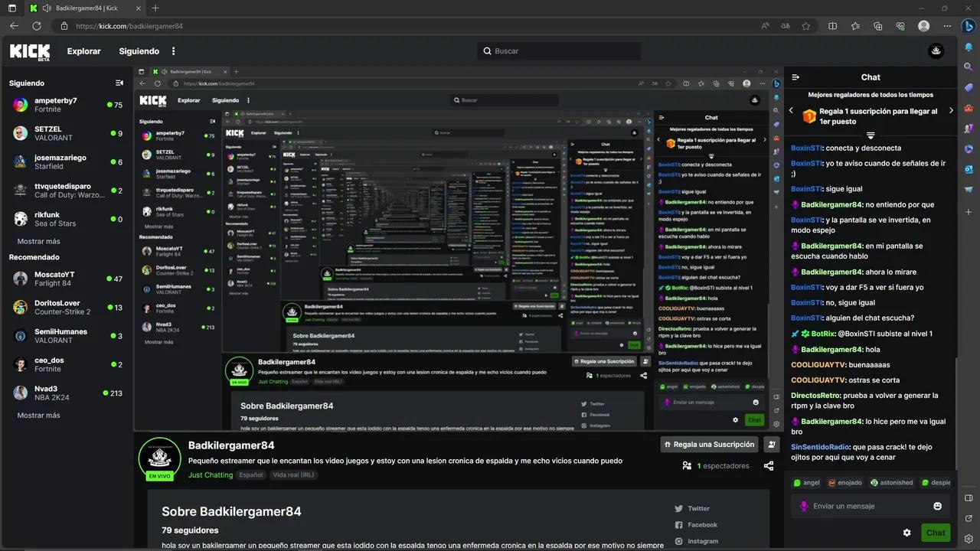Open Bing Copilot in the sidebar

click(969, 26)
